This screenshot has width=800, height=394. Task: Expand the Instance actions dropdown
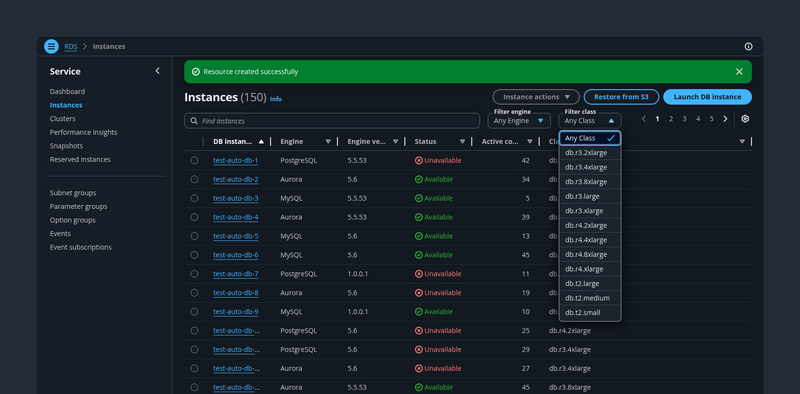pyautogui.click(x=536, y=97)
